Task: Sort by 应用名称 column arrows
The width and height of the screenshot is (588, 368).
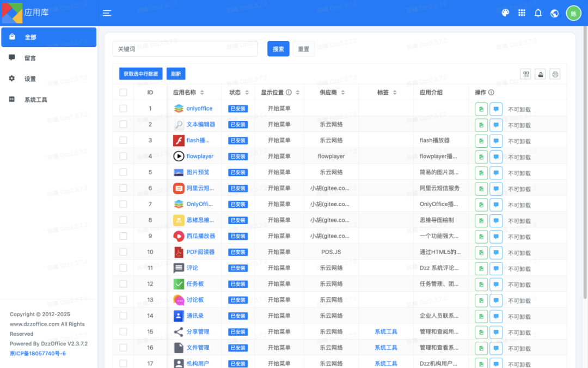Action: coord(202,92)
